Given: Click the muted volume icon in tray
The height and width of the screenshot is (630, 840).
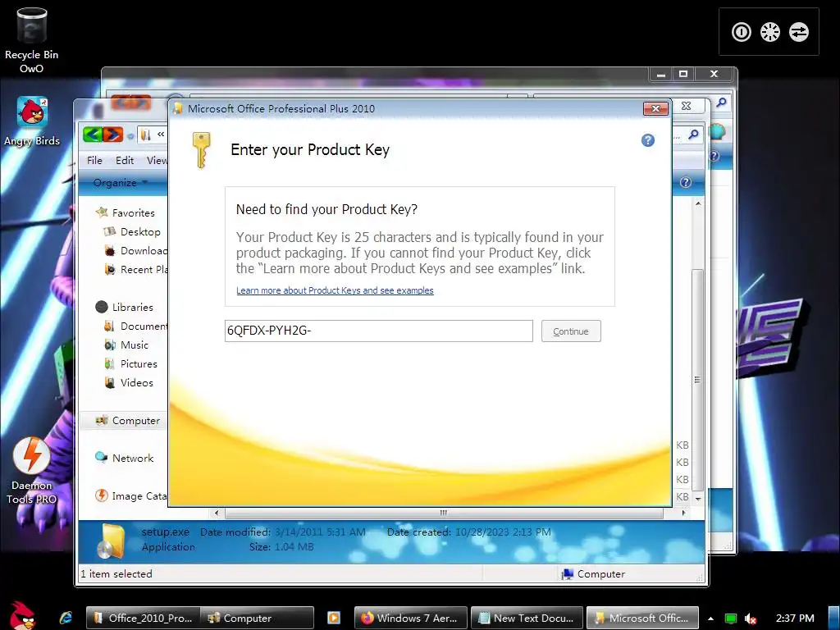Looking at the screenshot, I should point(750,619).
